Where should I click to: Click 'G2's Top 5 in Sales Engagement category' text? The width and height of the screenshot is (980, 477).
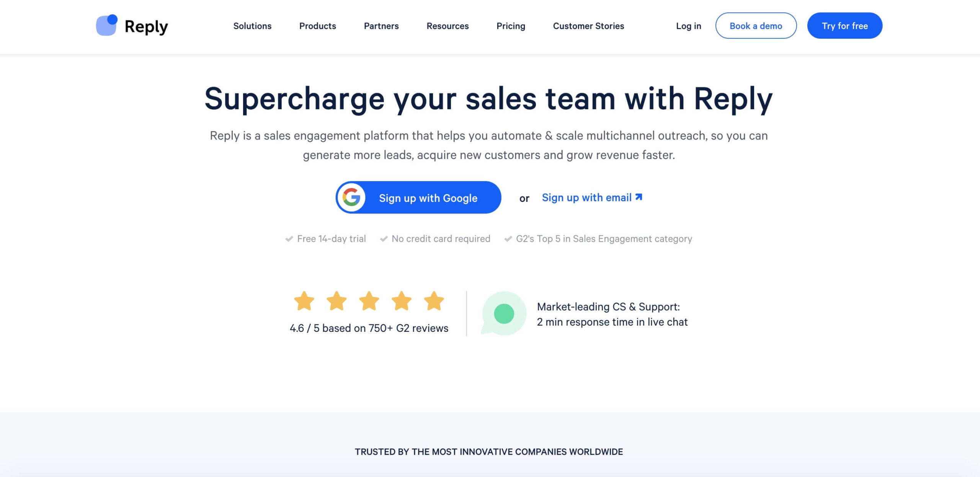pyautogui.click(x=604, y=239)
